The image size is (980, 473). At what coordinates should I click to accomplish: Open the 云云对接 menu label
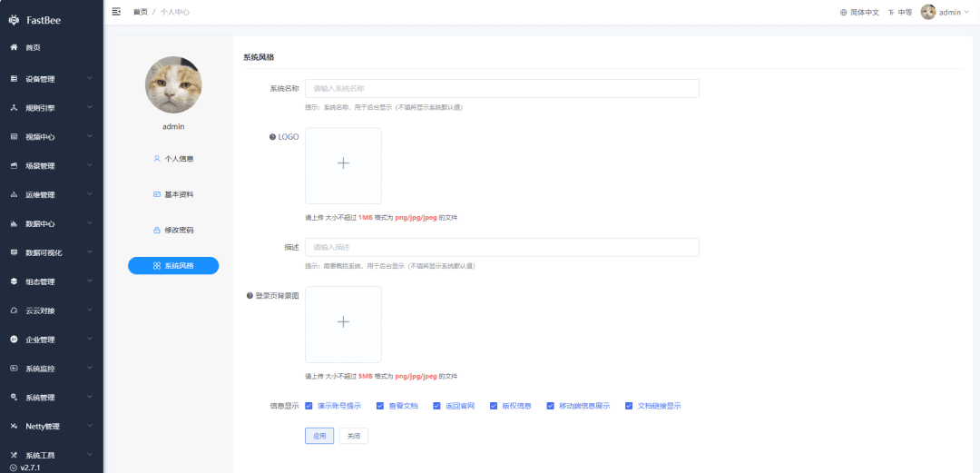point(41,311)
